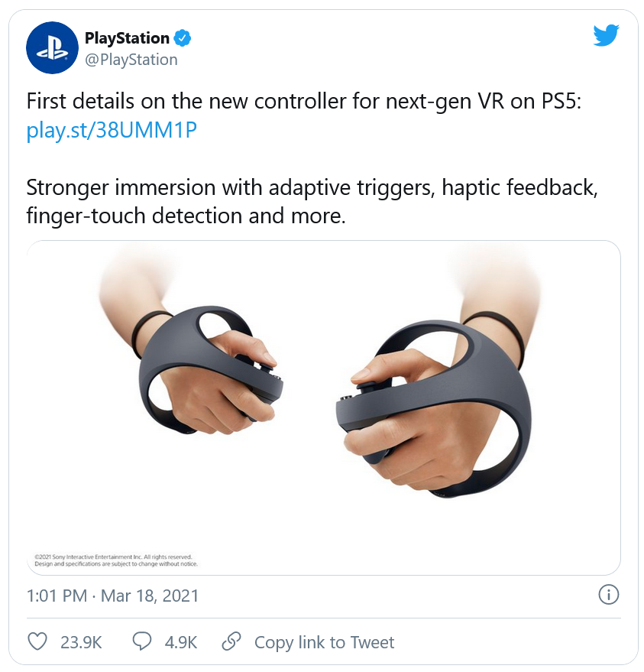
Task: Click the tweet text about adaptive triggers
Action: pyautogui.click(x=312, y=201)
